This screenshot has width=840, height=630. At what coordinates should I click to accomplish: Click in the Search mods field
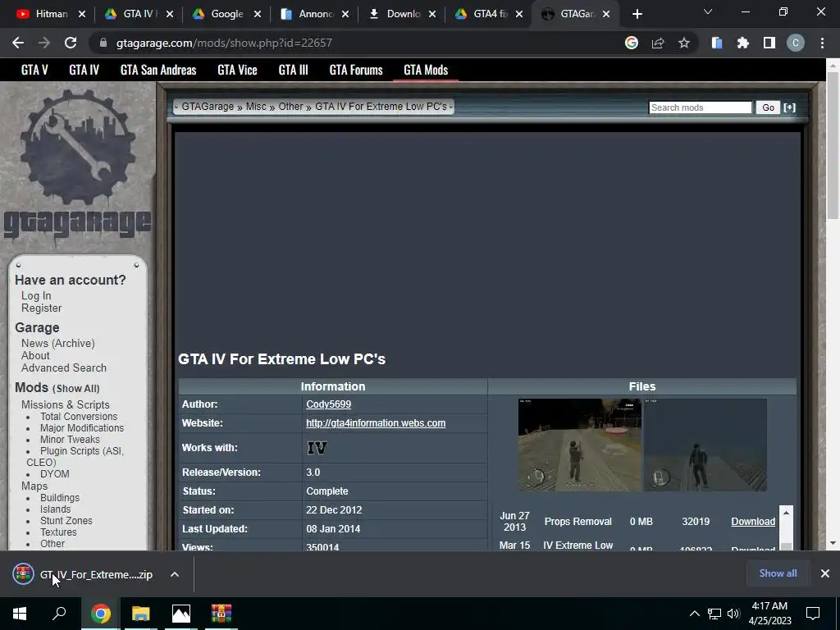(701, 107)
